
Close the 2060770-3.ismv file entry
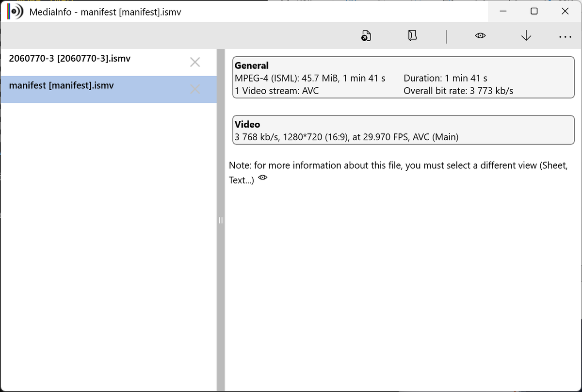194,62
